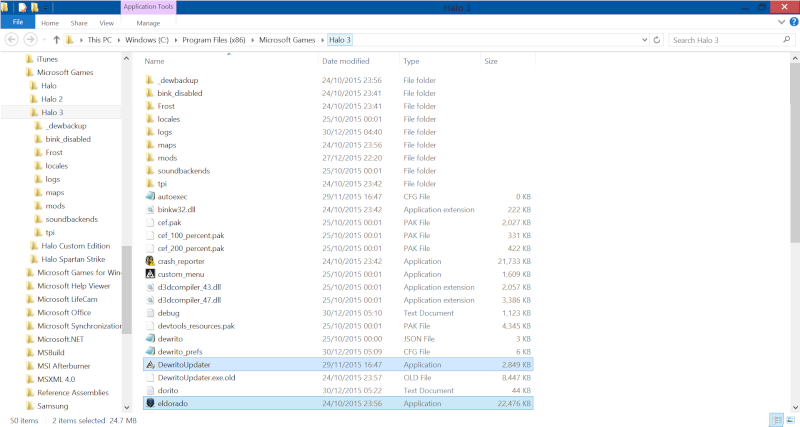The height and width of the screenshot is (427, 800).
Task: Go forward with the Forward arrow
Action: click(x=30, y=39)
